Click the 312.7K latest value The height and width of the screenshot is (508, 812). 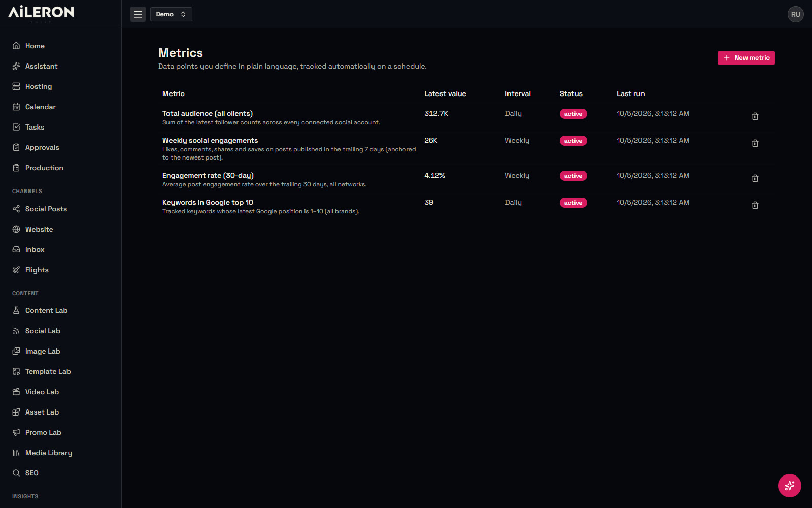[436, 113]
